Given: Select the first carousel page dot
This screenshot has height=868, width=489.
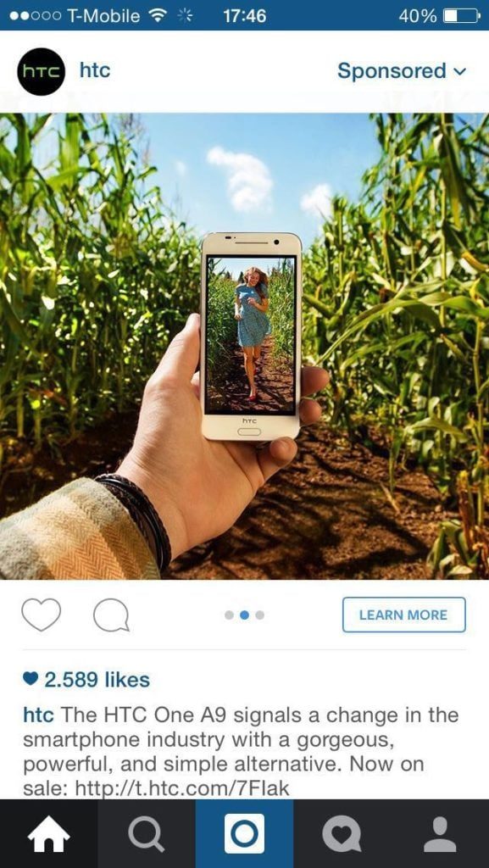Looking at the screenshot, I should 229,615.
